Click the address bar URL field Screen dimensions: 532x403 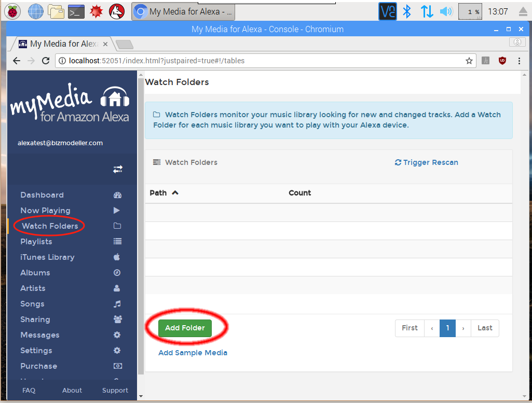266,61
